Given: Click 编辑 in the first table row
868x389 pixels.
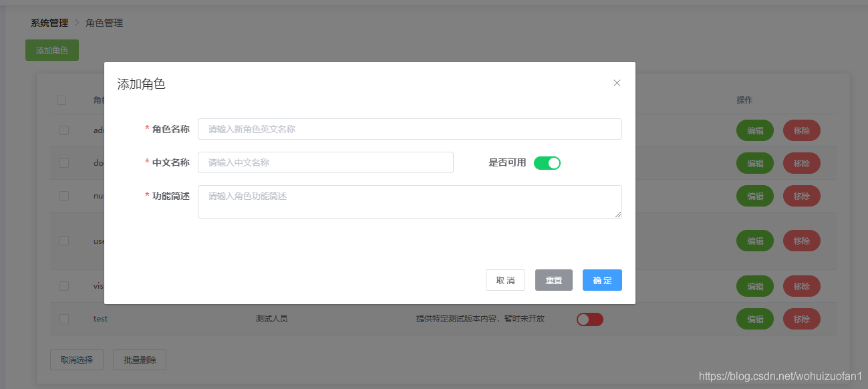Looking at the screenshot, I should 754,130.
